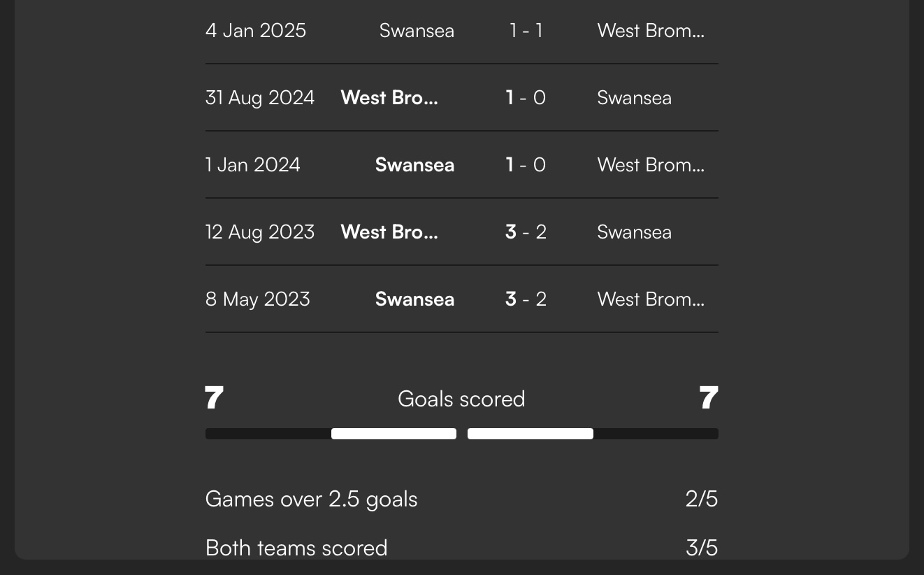Click the right white goals scored bar
Viewport: 924px width, 575px height.
pyautogui.click(x=530, y=434)
